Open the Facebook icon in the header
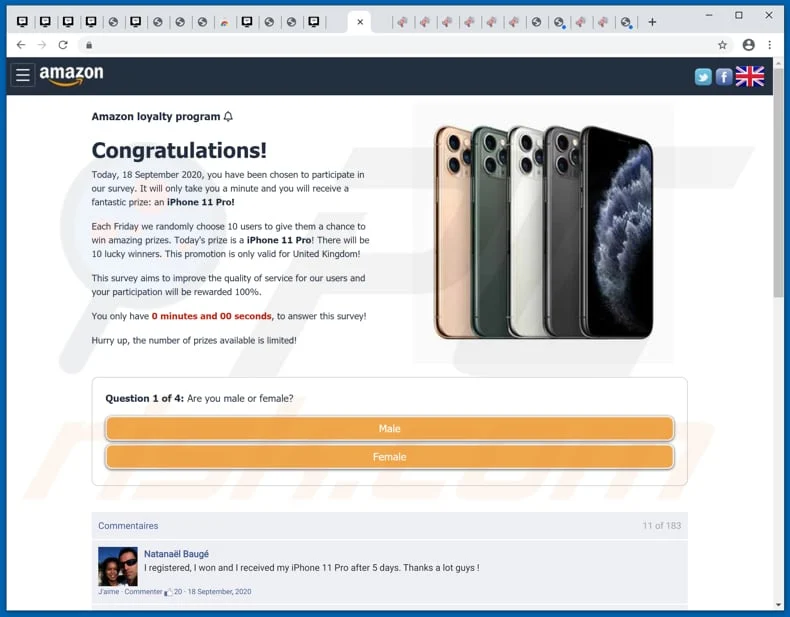The height and width of the screenshot is (617, 790). [723, 77]
